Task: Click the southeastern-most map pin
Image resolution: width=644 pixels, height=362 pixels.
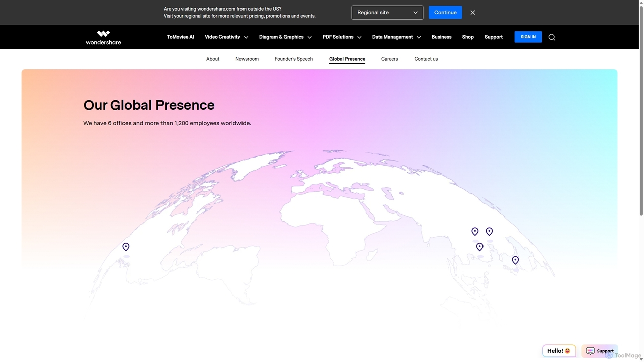Action: 515,260
